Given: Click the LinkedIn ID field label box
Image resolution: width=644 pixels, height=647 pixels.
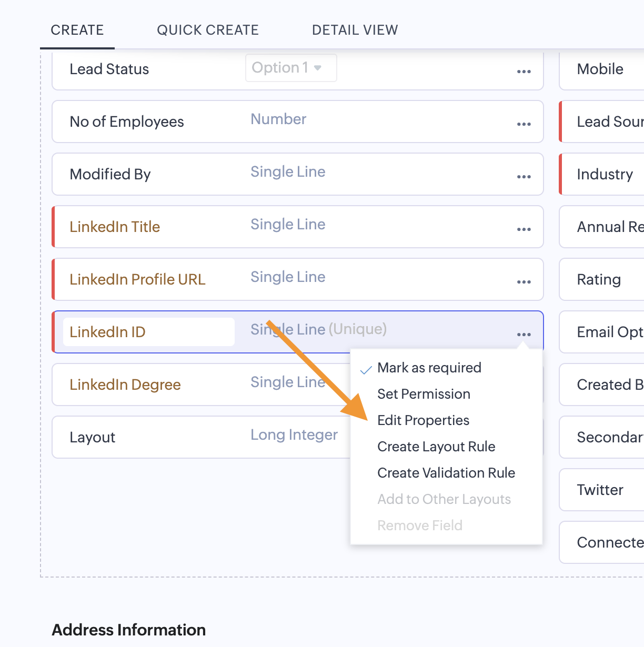Looking at the screenshot, I should click(149, 332).
